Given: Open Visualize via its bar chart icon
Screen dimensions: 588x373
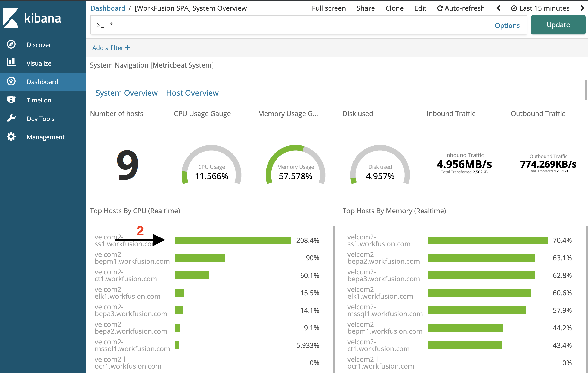Looking at the screenshot, I should pyautogui.click(x=11, y=62).
